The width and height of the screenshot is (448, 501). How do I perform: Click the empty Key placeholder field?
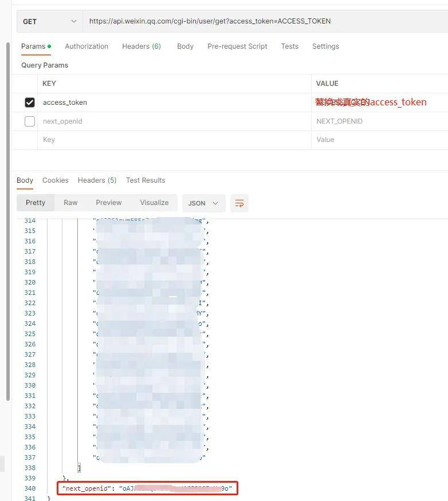tap(172, 140)
